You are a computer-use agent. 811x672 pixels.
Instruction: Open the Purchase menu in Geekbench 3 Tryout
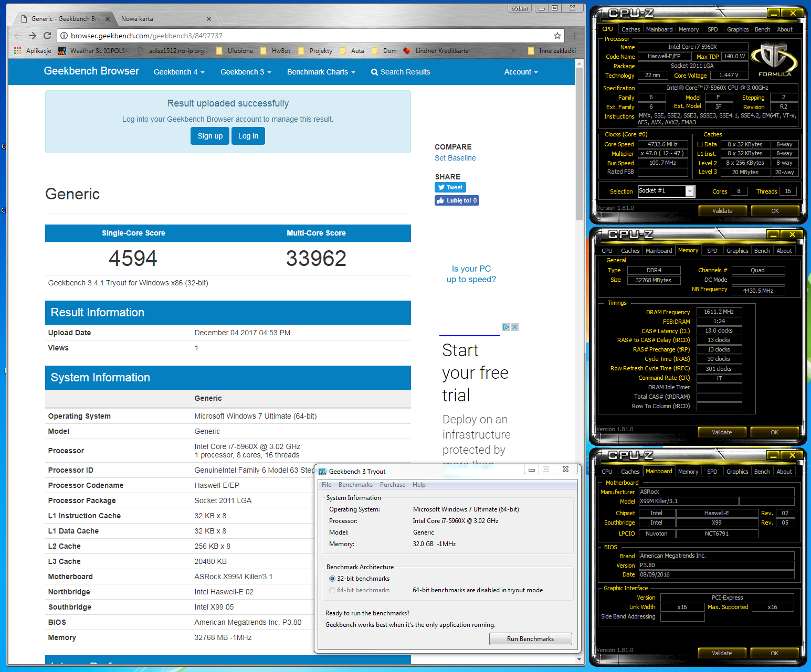[x=393, y=485]
